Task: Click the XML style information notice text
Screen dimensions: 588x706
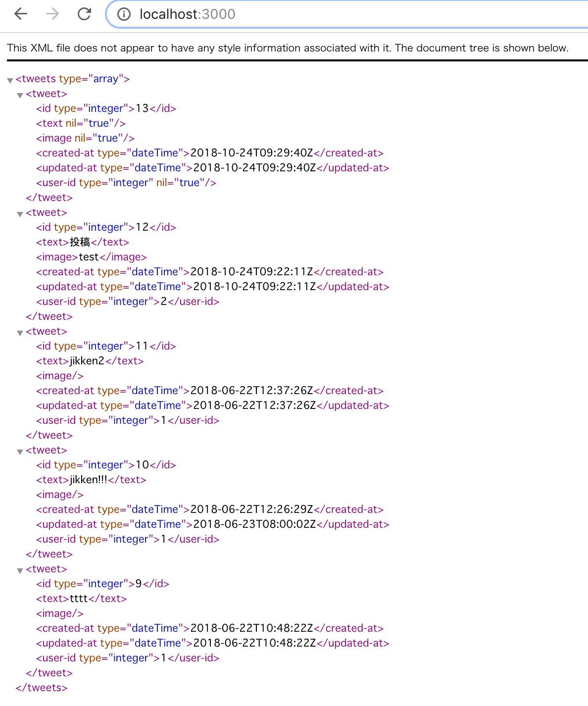Action: [x=288, y=48]
